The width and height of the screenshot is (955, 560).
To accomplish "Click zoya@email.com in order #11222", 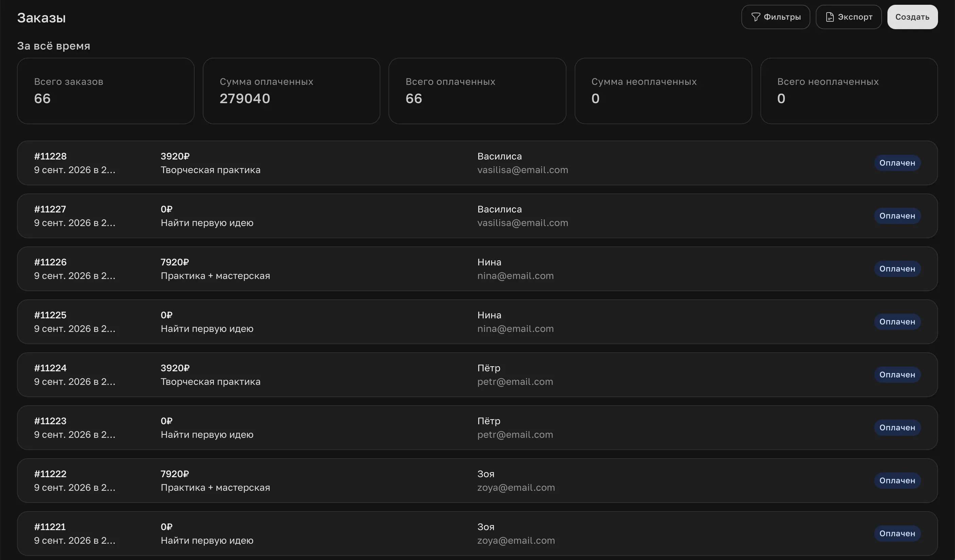I will pyautogui.click(x=516, y=488).
